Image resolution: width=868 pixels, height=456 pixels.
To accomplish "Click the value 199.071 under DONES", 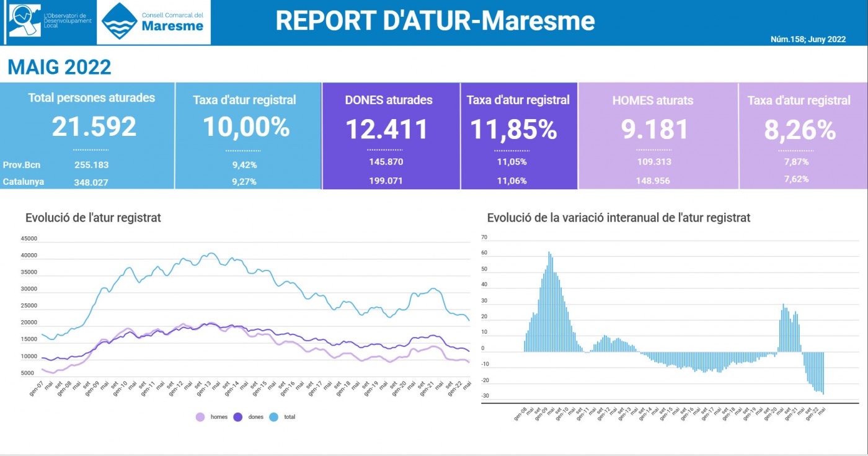I will pos(386,181).
